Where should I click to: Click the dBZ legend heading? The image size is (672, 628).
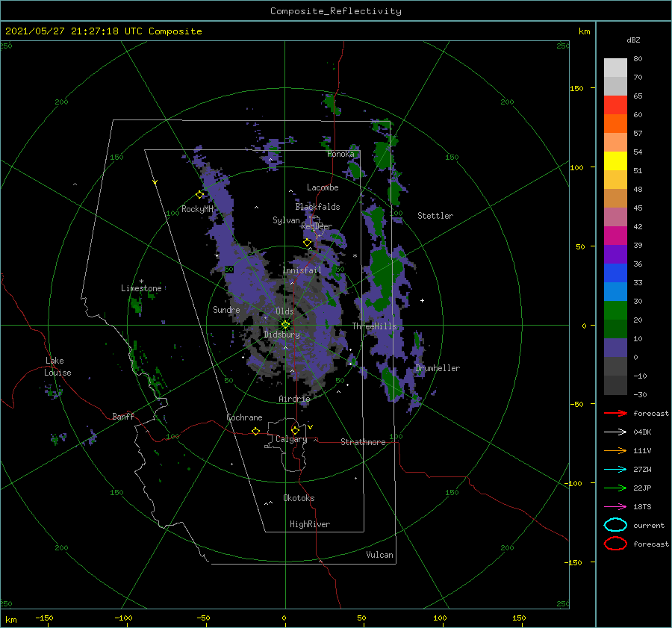633,40
